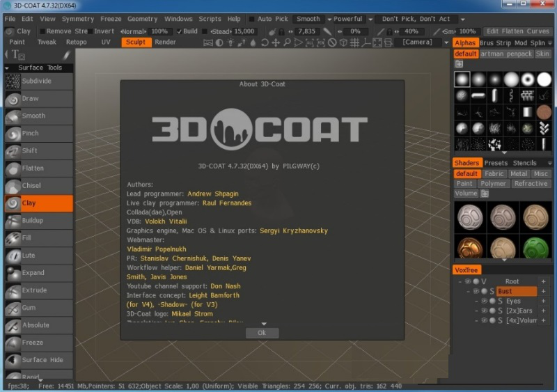Click the water drop icon in viewport toolbar
This screenshot has height=392, width=557.
click(x=253, y=42)
